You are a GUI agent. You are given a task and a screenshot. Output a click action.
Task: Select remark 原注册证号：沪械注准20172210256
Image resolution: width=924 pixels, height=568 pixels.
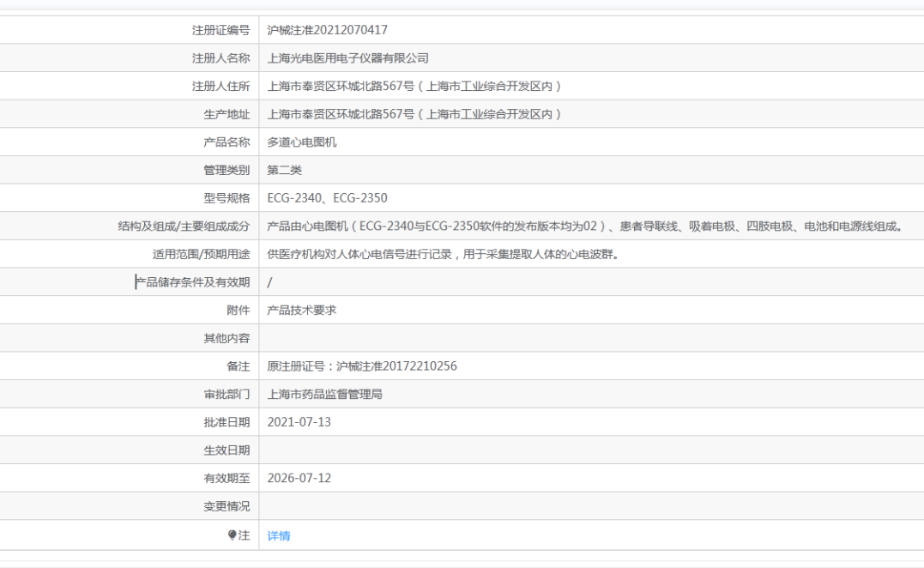362,366
